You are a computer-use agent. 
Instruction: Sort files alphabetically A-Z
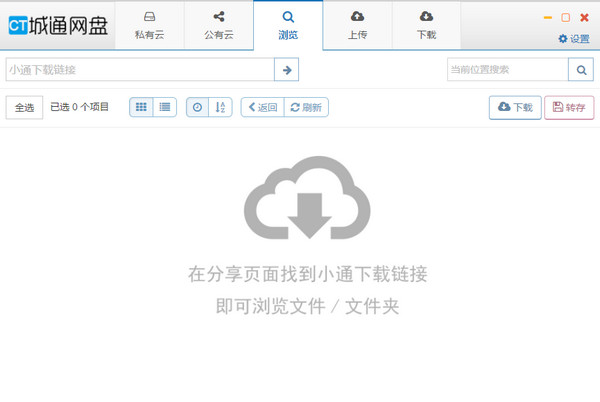(x=221, y=107)
